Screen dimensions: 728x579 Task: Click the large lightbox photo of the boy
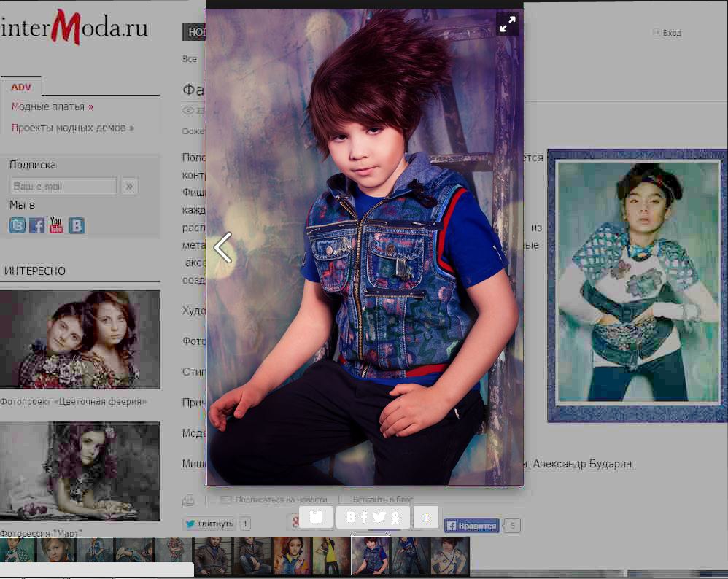pos(365,247)
